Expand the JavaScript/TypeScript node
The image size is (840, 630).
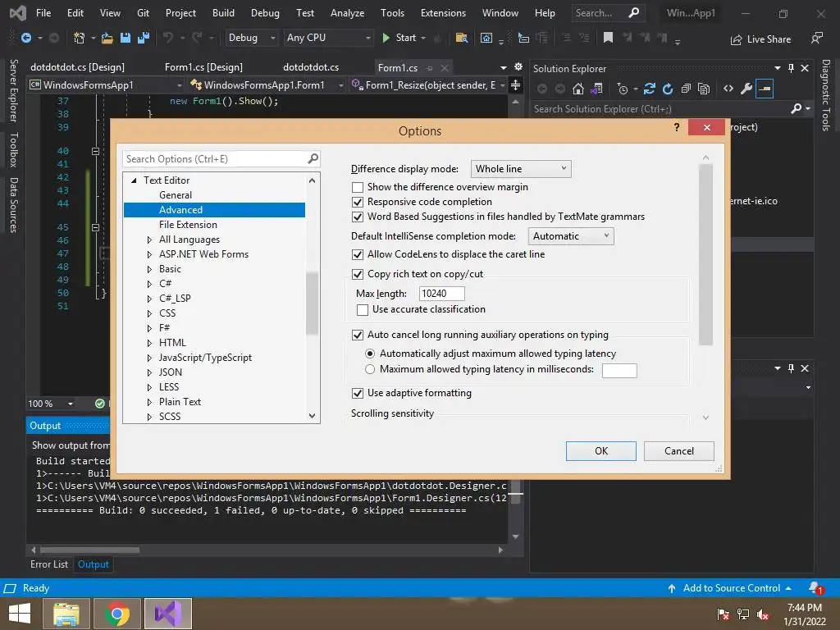[x=149, y=358]
